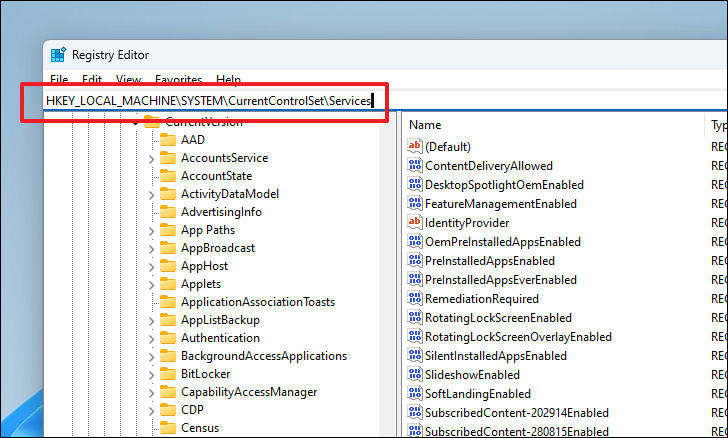Click the Registry Editor app icon in title bar
728x438 pixels.
[x=58, y=55]
